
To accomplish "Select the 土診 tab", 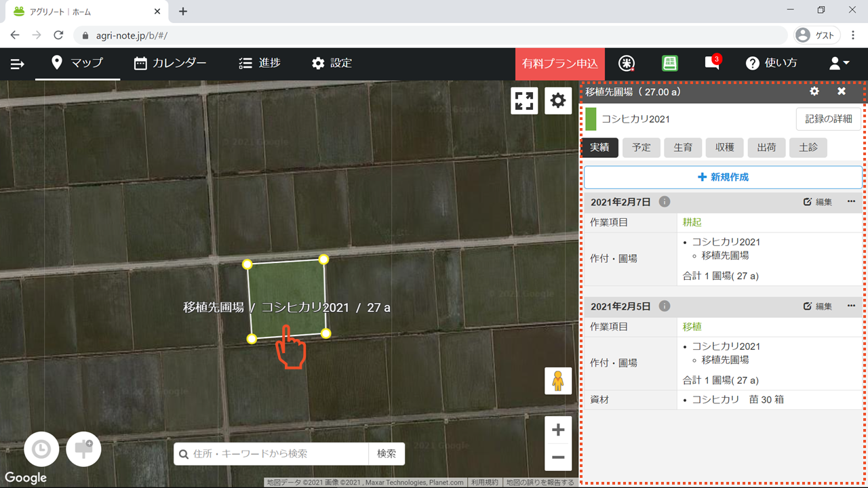I will (808, 147).
